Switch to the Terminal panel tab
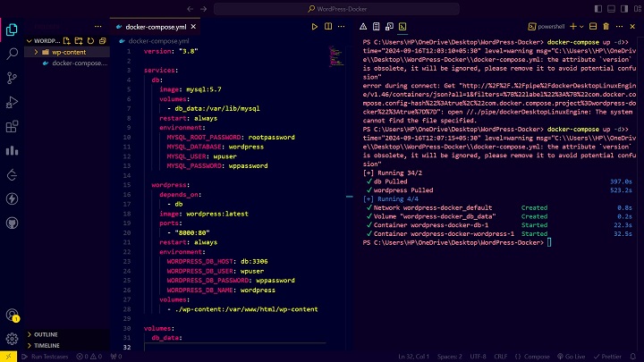 pos(402,27)
